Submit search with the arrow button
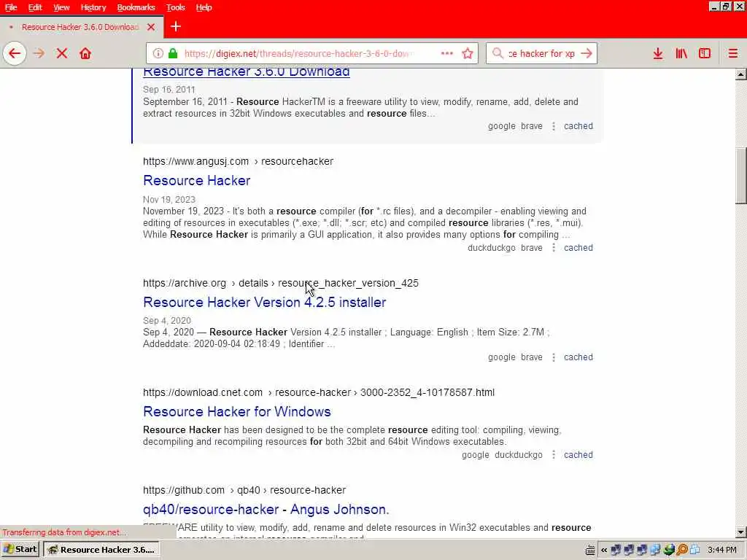The image size is (747, 560). [587, 53]
